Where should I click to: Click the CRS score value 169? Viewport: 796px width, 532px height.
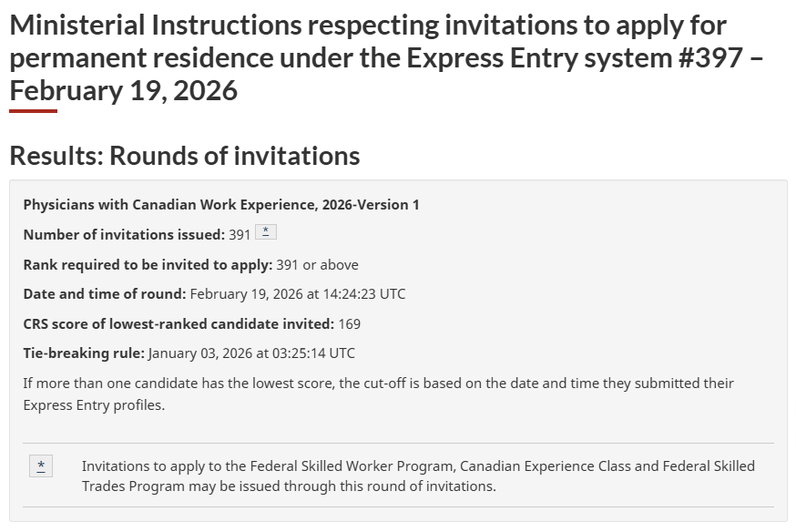coord(350,323)
